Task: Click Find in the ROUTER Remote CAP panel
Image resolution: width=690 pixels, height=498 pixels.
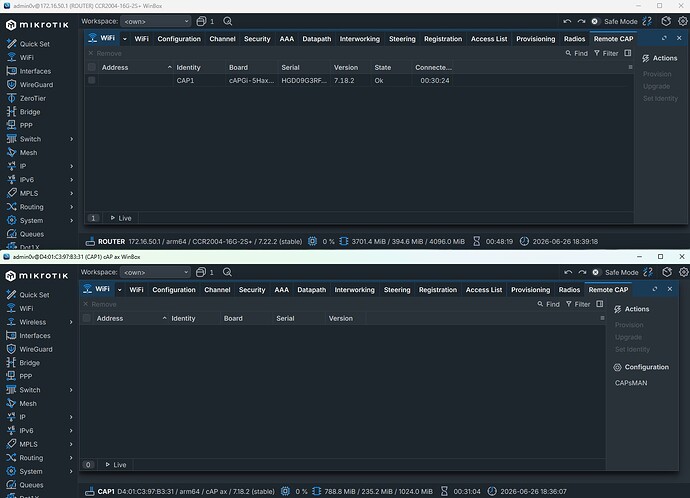Action: (577, 53)
